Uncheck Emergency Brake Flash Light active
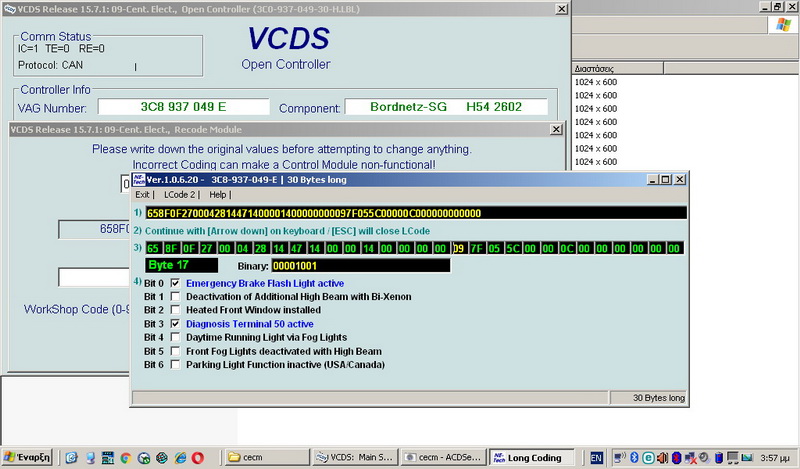The image size is (800, 469). click(175, 283)
